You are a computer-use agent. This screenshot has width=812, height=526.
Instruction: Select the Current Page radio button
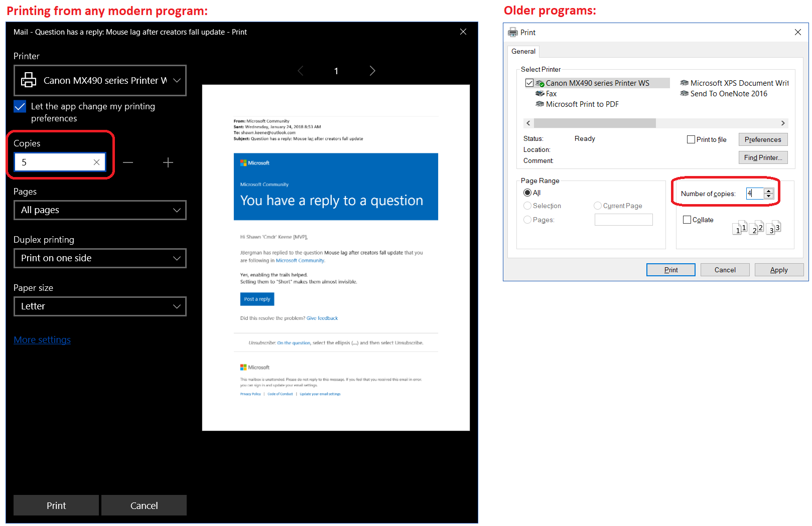tap(598, 206)
